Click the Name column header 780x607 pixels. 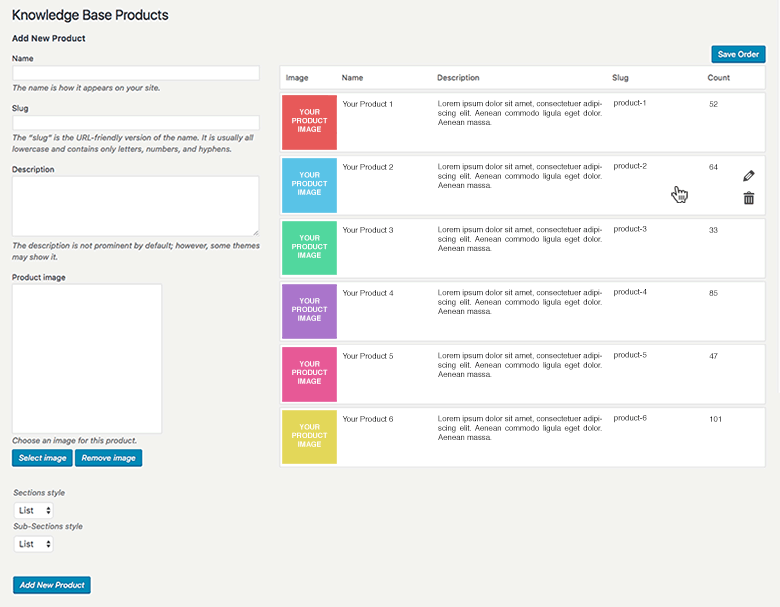pyautogui.click(x=352, y=78)
